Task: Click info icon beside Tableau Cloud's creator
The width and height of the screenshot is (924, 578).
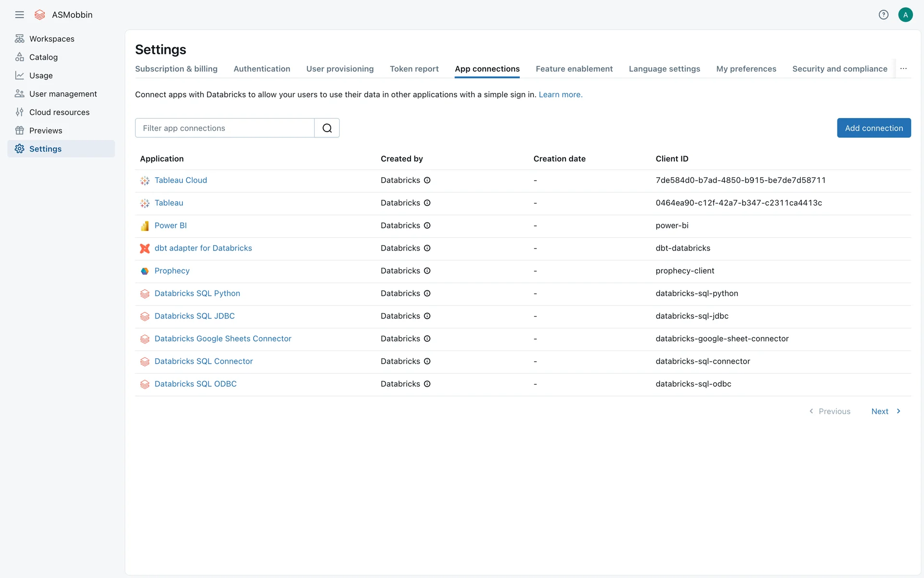Action: [427, 180]
